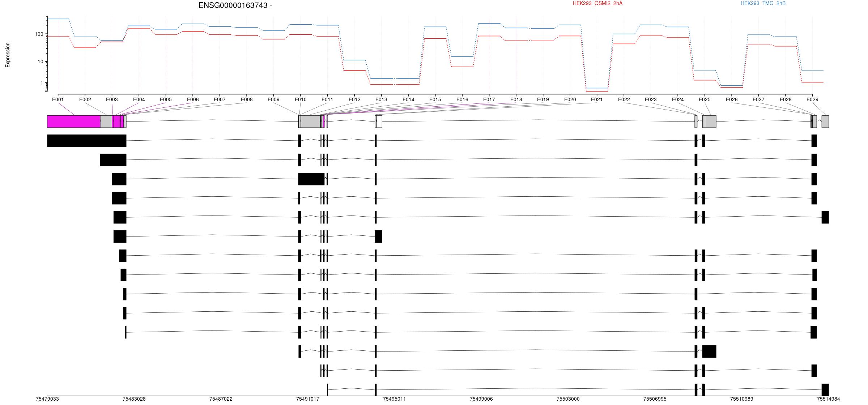Click exon label E020
Image resolution: width=868 pixels, height=405 pixels.
point(570,99)
